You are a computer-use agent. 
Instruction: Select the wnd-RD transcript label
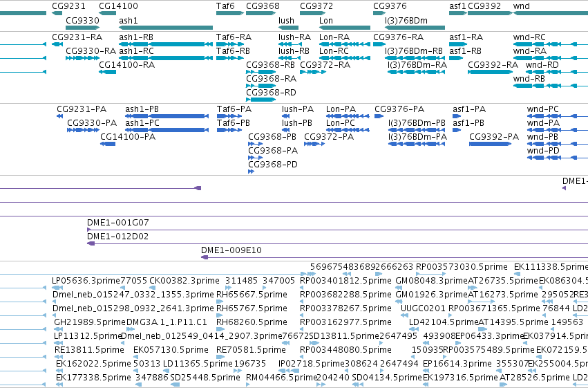point(542,65)
